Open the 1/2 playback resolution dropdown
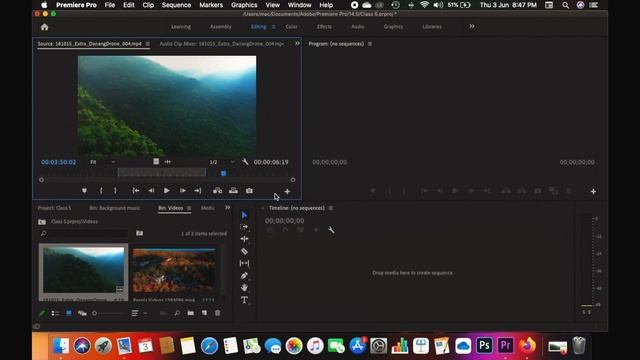This screenshot has width=640, height=360. [222, 162]
